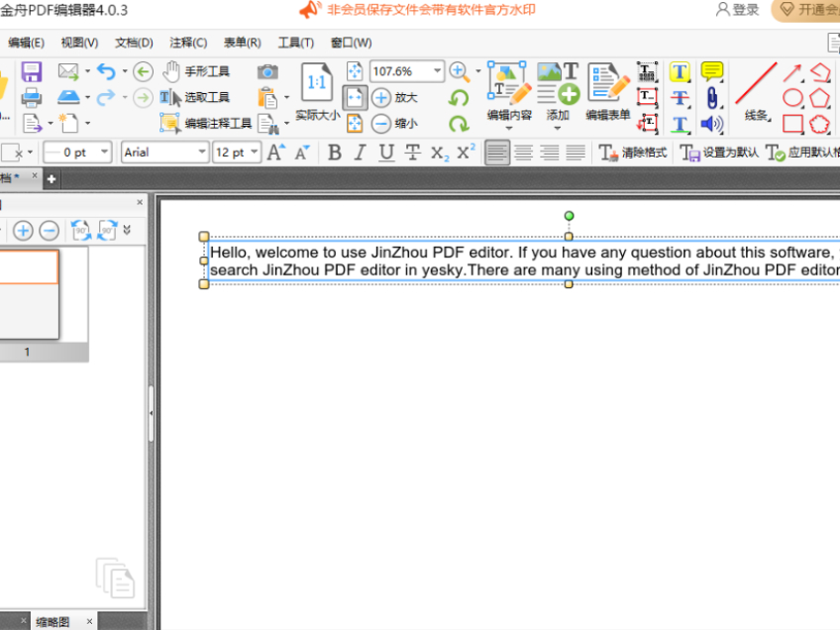Click the yellow highlight text T icon

coord(680,71)
